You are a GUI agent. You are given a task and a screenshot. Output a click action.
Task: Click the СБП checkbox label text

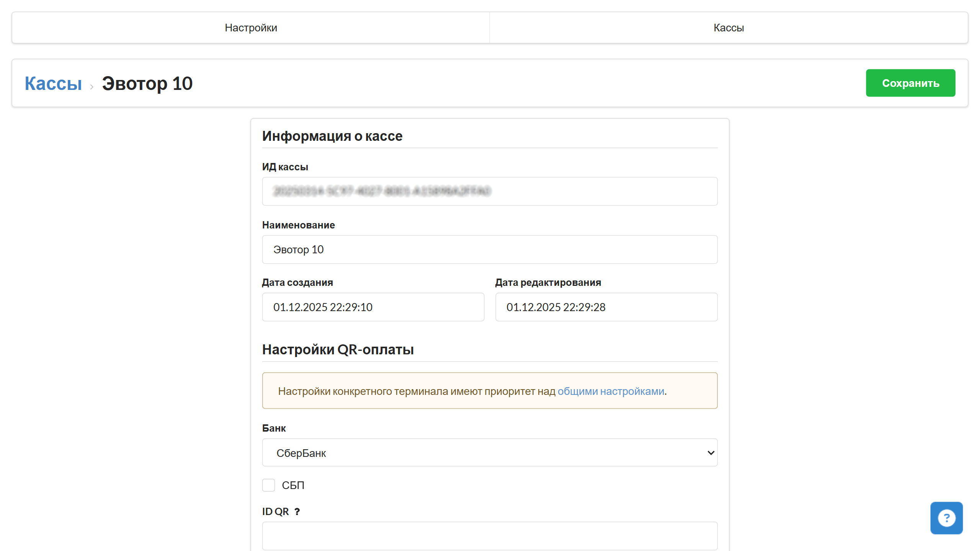coord(293,485)
